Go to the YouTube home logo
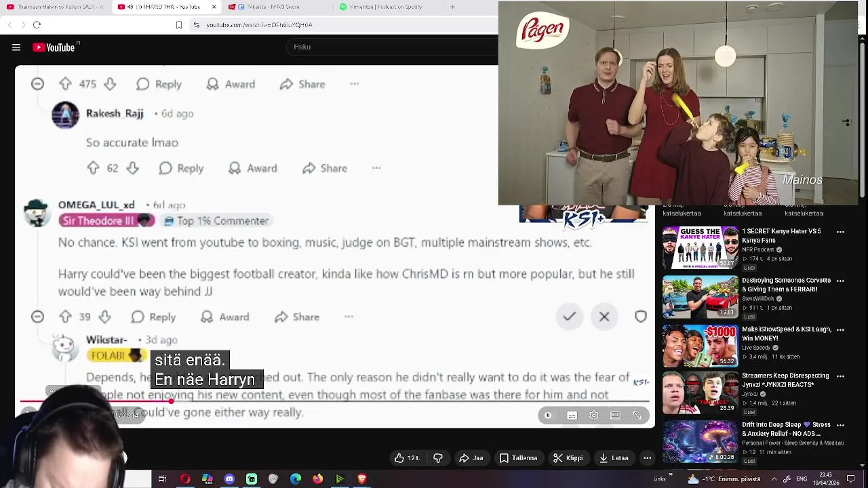The image size is (868, 488). (56, 47)
